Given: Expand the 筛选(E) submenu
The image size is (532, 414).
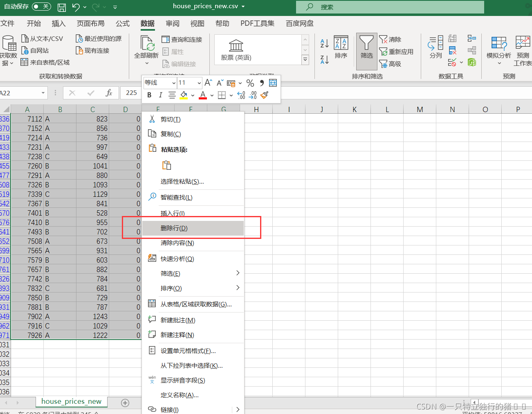Looking at the screenshot, I should [193, 273].
